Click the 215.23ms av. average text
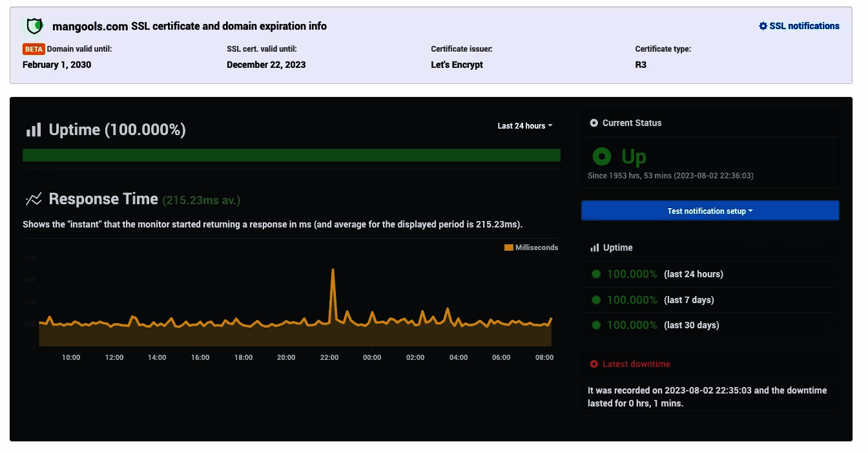This screenshot has width=868, height=453. pyautogui.click(x=201, y=200)
